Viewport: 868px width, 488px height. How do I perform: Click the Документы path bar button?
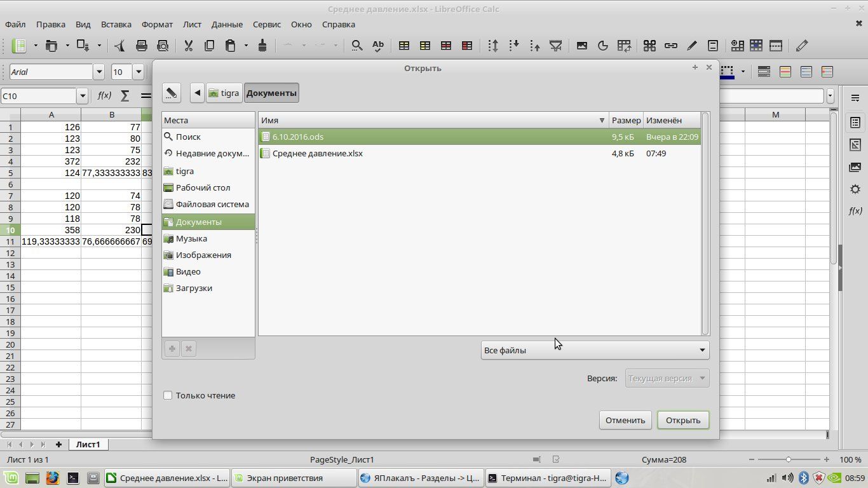click(271, 93)
